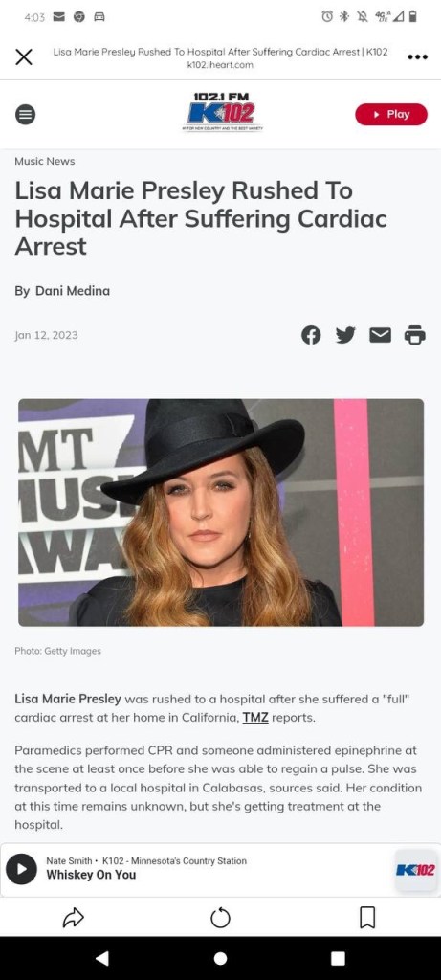The width and height of the screenshot is (441, 980).
Task: Open the three-dot overflow menu
Action: pos(417,56)
